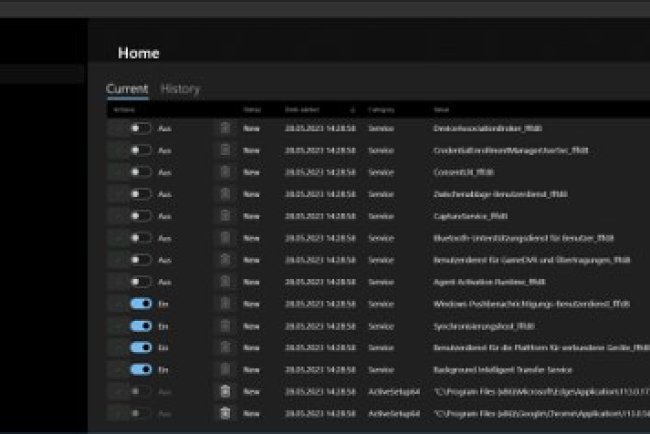Turn on the ConsentUX toggle
The width and height of the screenshot is (650, 434).
coord(141,172)
